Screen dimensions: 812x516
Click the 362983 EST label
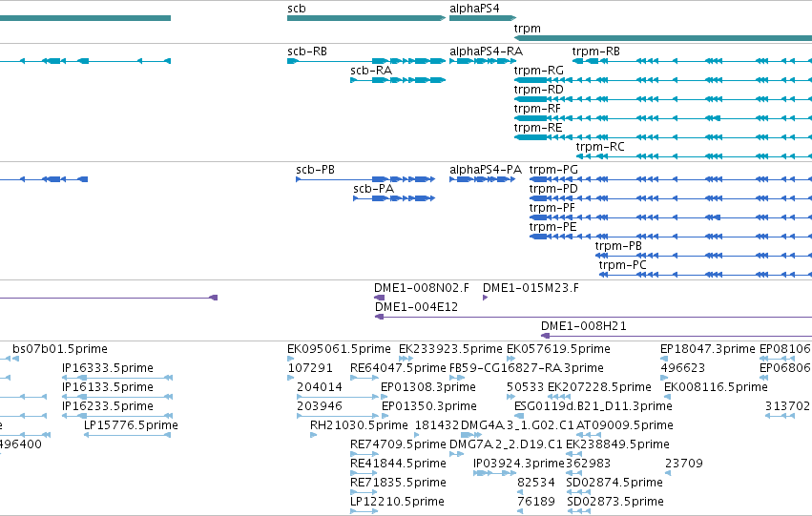pyautogui.click(x=589, y=464)
